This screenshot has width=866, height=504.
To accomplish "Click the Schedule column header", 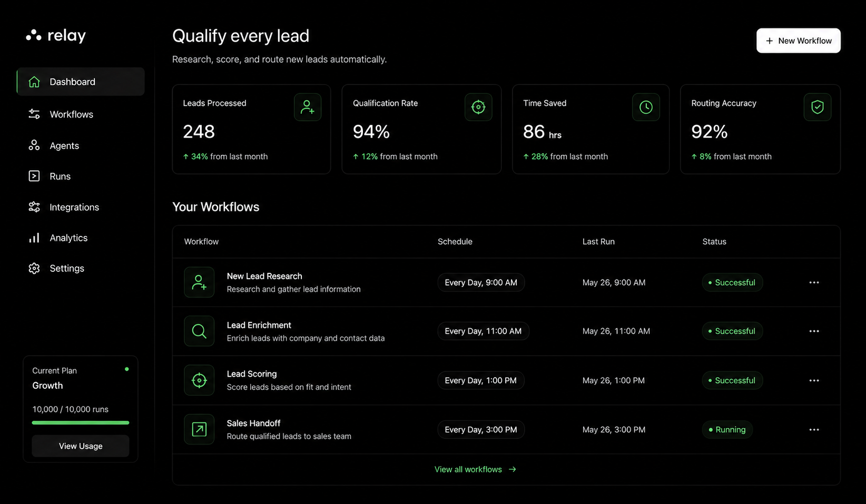I will click(x=455, y=242).
